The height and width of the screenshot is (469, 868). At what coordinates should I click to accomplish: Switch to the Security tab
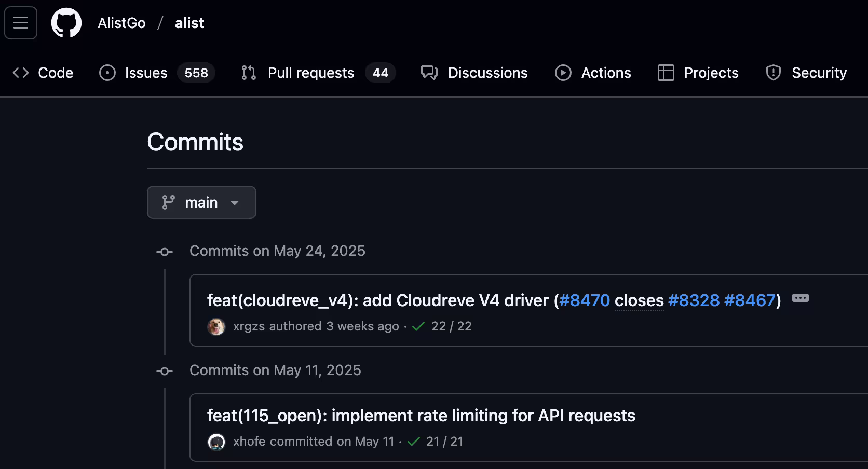(806, 73)
